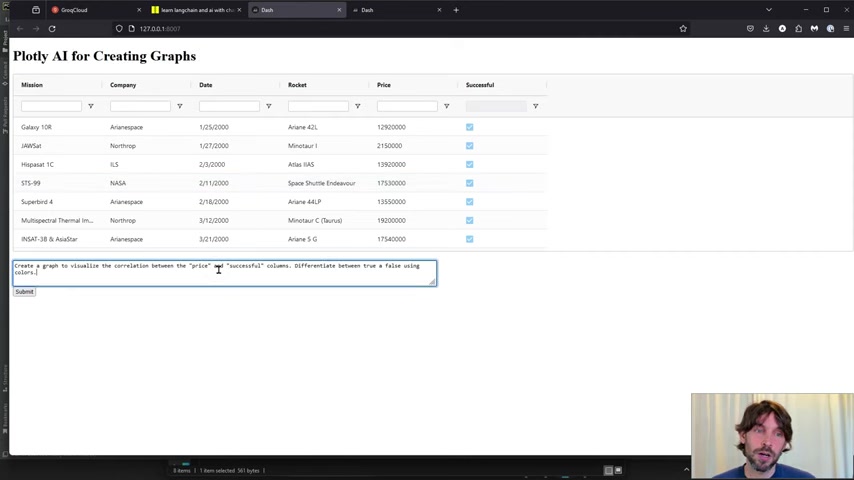Open the extensions puzzle icon
This screenshot has height=480, width=854.
pos(798,29)
